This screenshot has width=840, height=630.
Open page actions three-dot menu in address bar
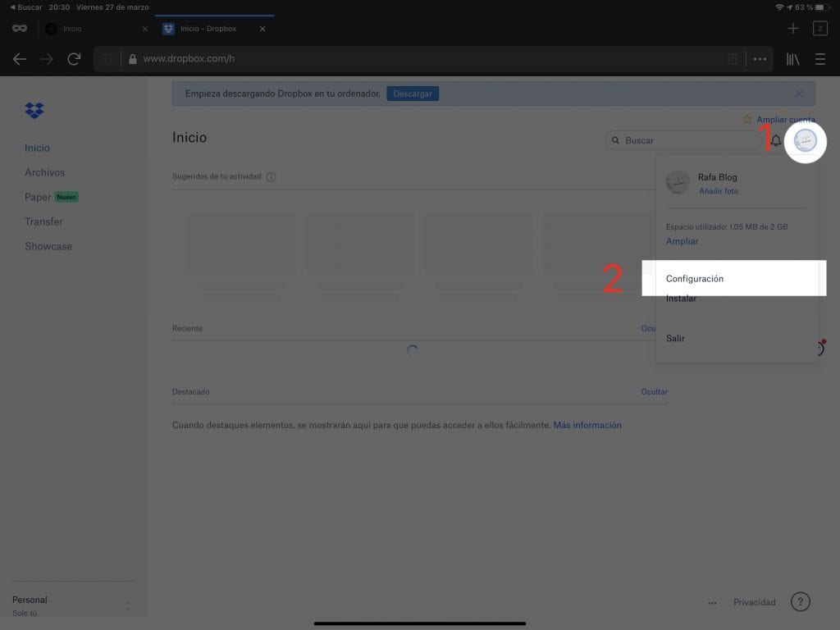(760, 59)
